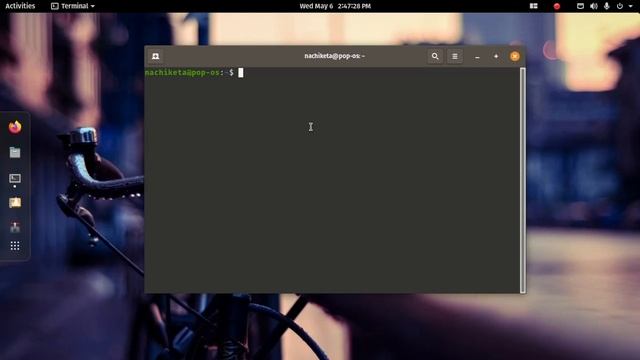The image size is (640, 360).
Task: Expand the system menu arrow
Action: coord(631,6)
